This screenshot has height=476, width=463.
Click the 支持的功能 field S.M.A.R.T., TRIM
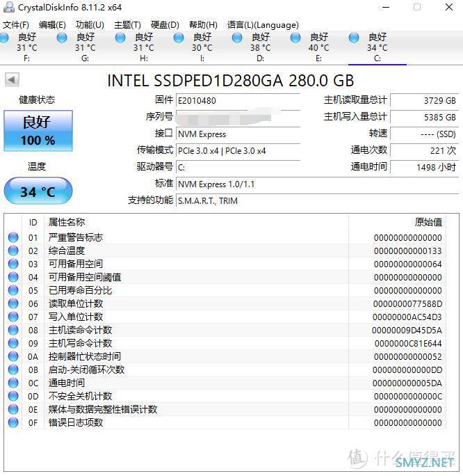317,200
